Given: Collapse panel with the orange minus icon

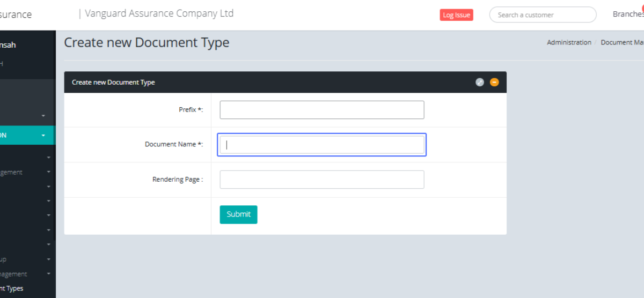Looking at the screenshot, I should pyautogui.click(x=494, y=82).
